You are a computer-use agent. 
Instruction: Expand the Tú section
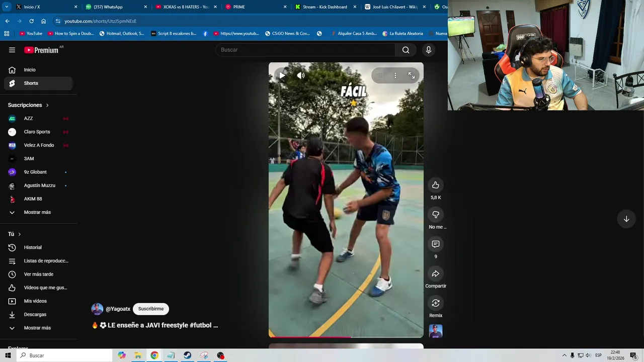tap(15, 234)
